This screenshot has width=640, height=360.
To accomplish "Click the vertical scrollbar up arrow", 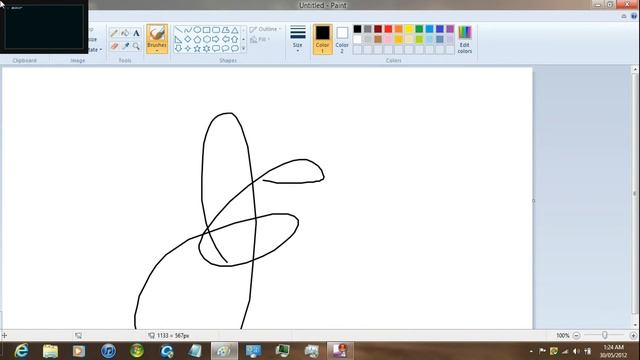I will (x=635, y=70).
